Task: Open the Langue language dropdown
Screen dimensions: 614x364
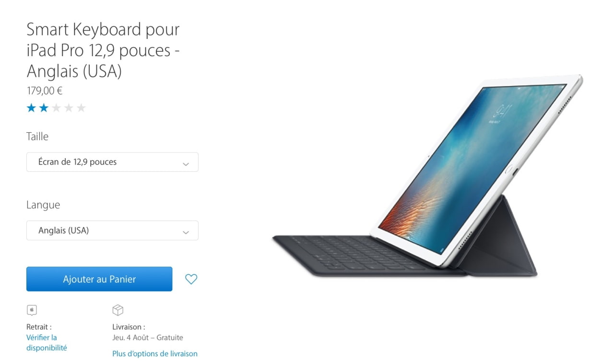Action: pyautogui.click(x=112, y=231)
